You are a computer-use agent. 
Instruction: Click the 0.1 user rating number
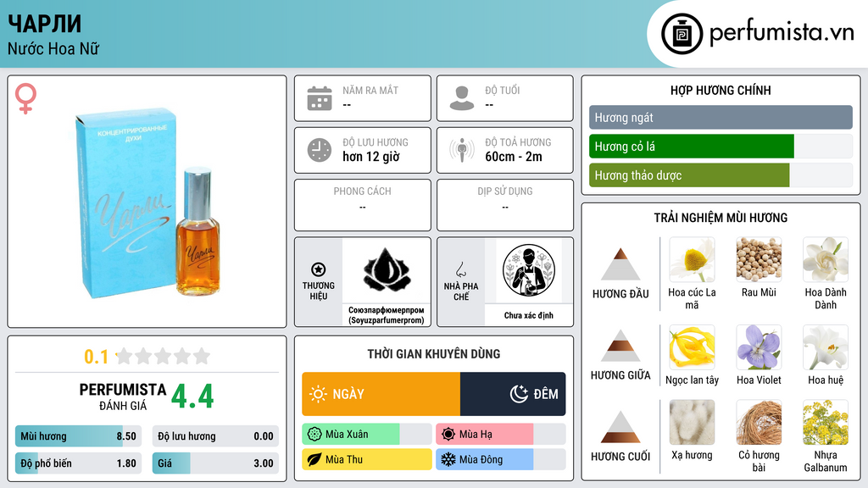pos(97,357)
